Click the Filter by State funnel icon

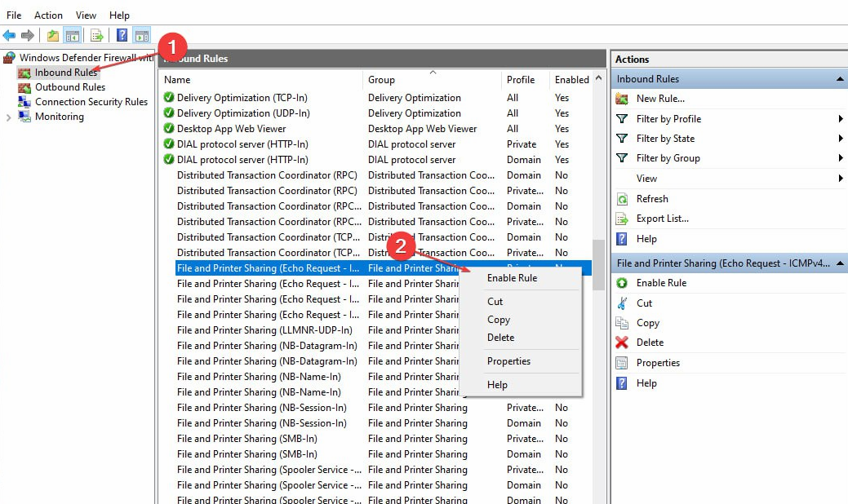coord(622,139)
